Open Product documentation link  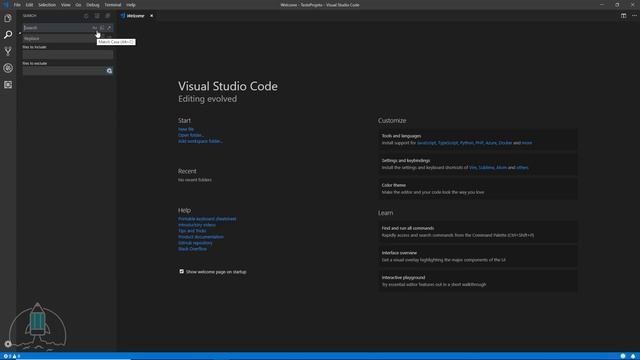coord(201,237)
